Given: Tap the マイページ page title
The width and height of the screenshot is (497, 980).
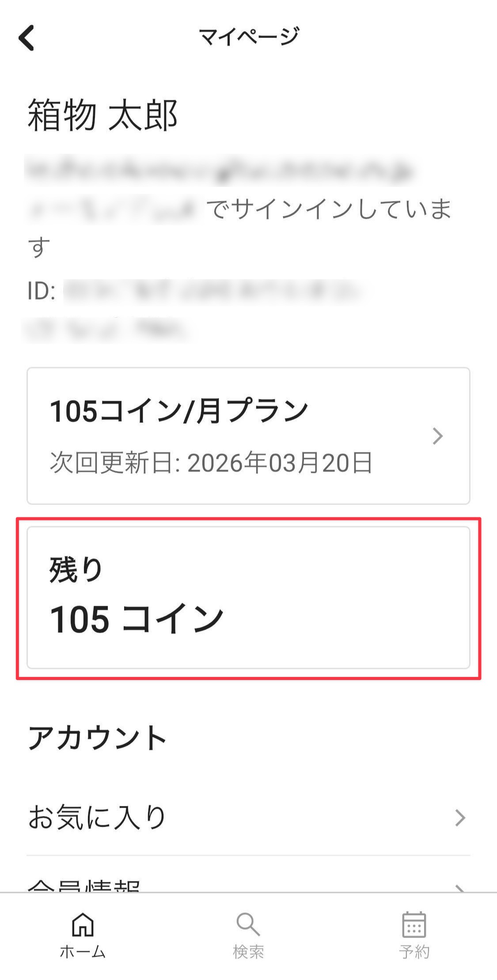Looking at the screenshot, I should [248, 37].
